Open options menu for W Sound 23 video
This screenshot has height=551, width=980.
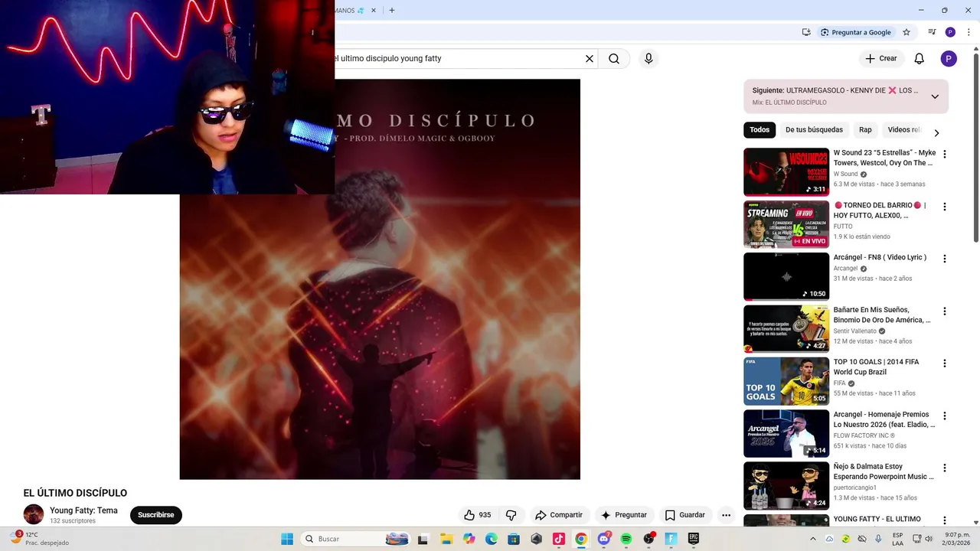(x=944, y=155)
